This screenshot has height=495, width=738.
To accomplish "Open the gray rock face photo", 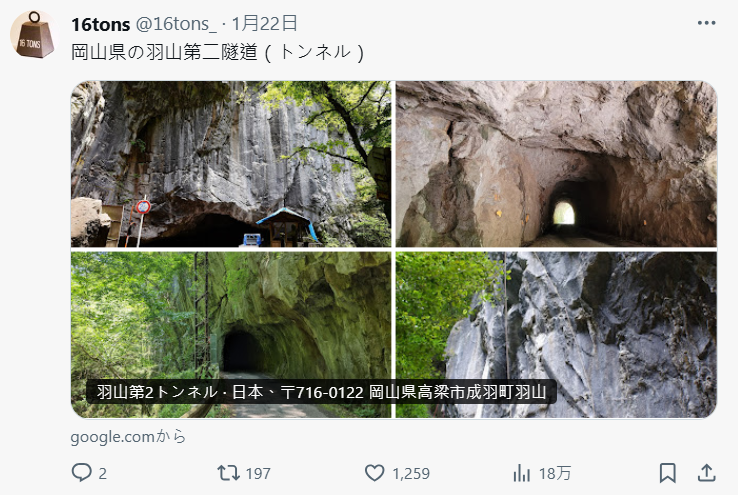I will (x=556, y=335).
